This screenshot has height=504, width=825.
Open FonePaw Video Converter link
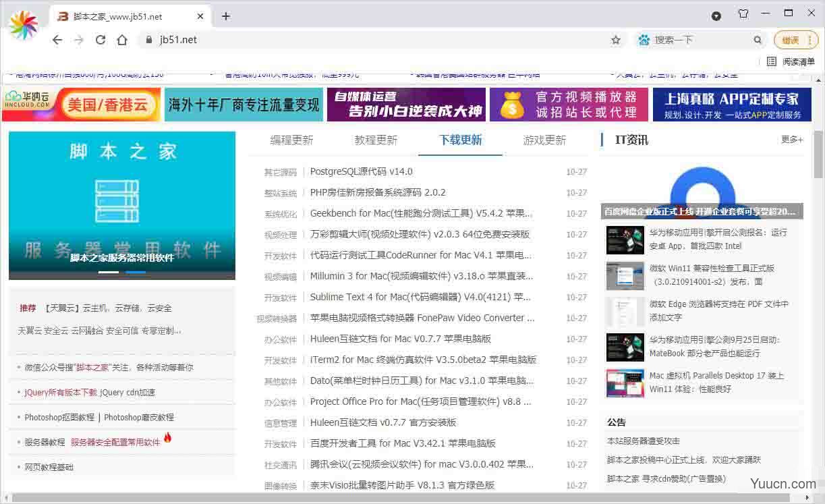click(x=422, y=318)
